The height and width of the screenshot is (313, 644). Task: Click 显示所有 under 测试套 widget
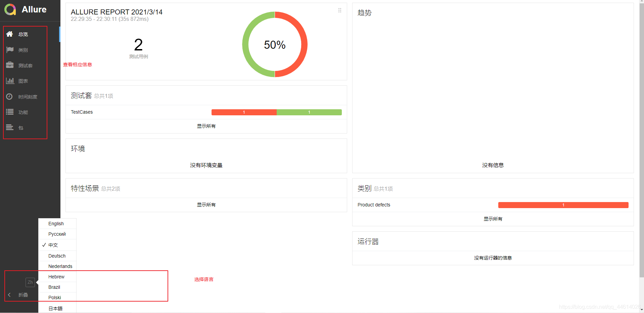(x=206, y=126)
